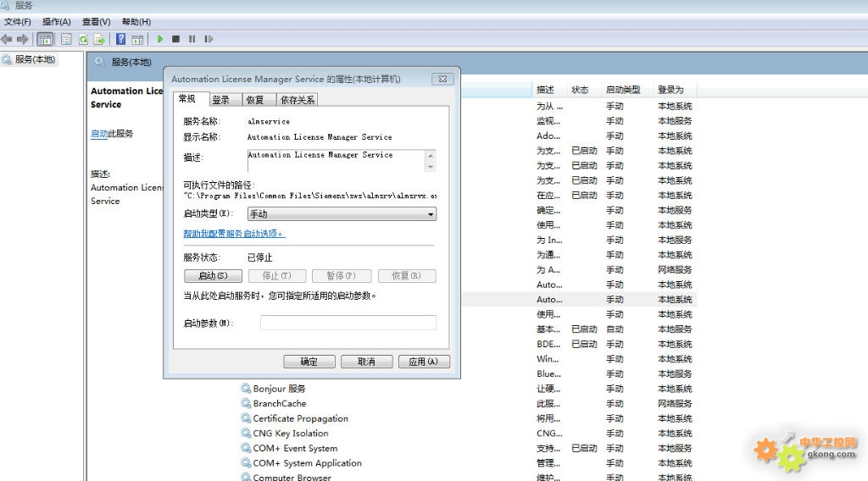868x481 pixels.
Task: Click the gear icon beside CNG Key Isolation
Action: [246, 434]
